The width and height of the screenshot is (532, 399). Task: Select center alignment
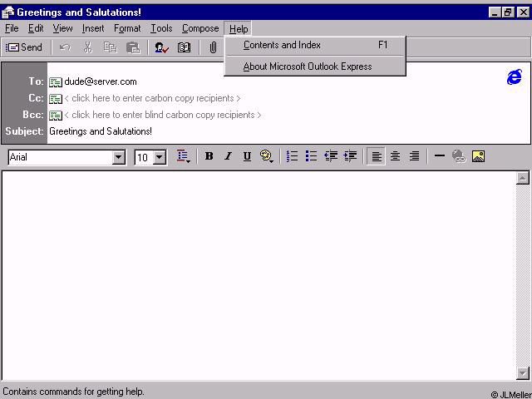[395, 156]
